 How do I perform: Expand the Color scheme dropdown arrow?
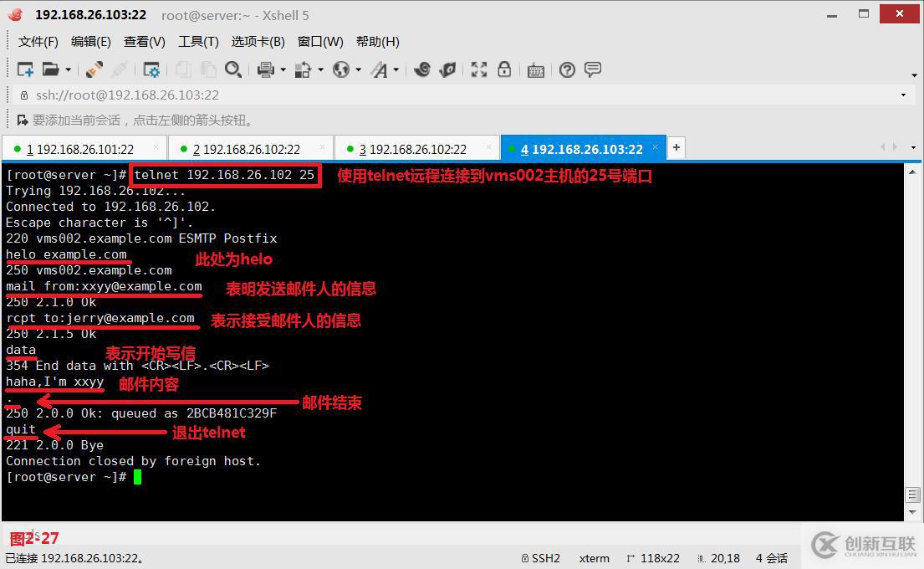(x=320, y=70)
